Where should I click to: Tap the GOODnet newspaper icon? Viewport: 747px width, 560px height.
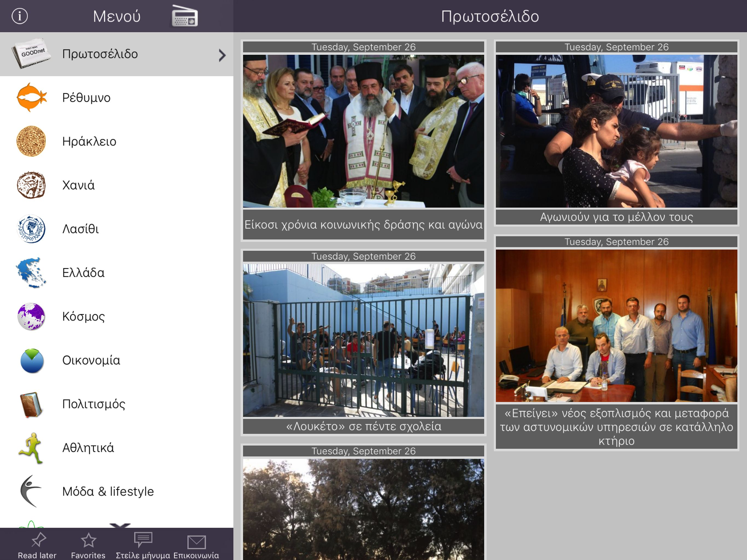[x=31, y=54]
